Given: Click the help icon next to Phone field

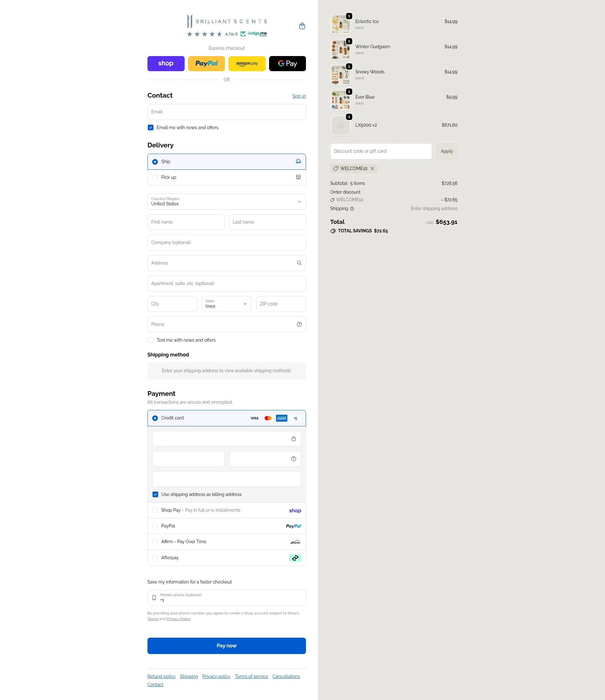Looking at the screenshot, I should tap(299, 324).
